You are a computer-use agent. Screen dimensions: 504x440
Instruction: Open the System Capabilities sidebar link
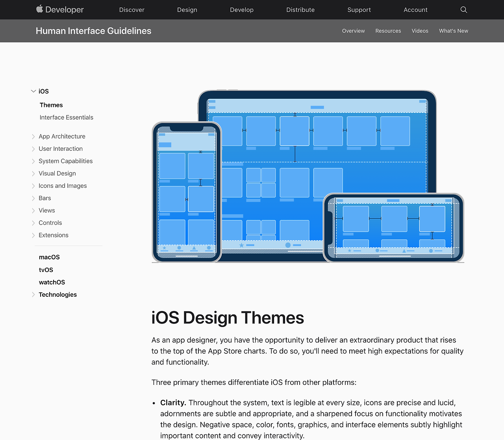[66, 161]
